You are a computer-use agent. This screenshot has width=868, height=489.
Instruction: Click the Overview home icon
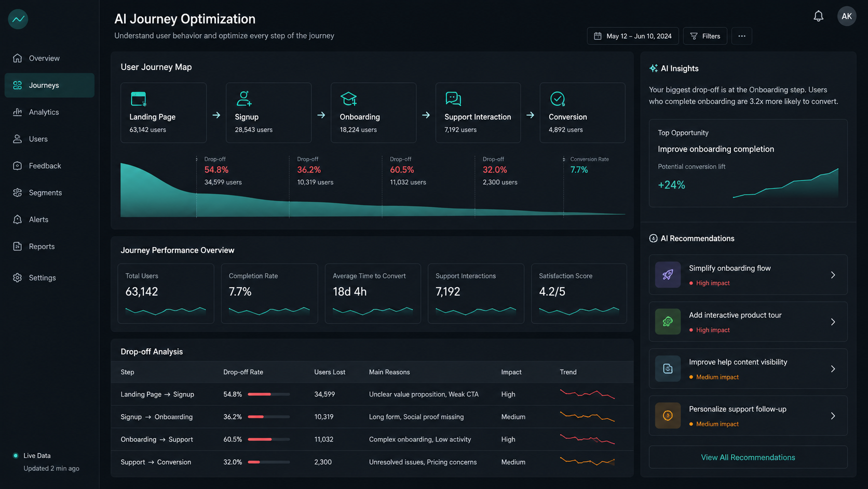tap(18, 58)
